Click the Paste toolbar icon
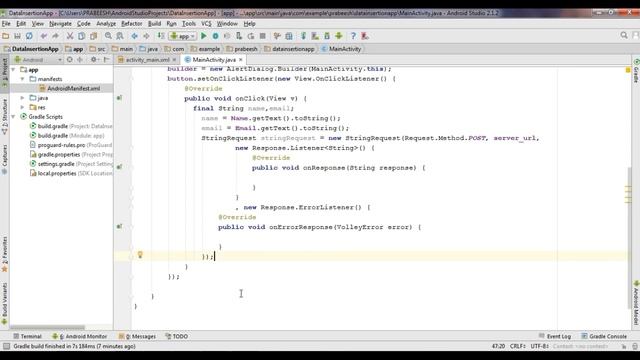Image resolution: width=640 pixels, height=360 pixels. [x=93, y=36]
